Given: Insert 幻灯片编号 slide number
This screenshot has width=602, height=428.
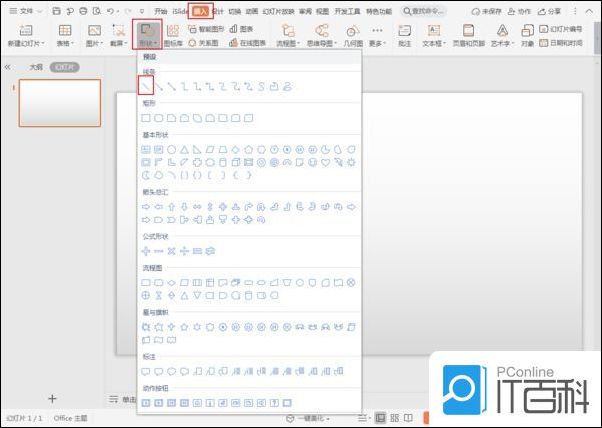Looking at the screenshot, I should tap(561, 29).
